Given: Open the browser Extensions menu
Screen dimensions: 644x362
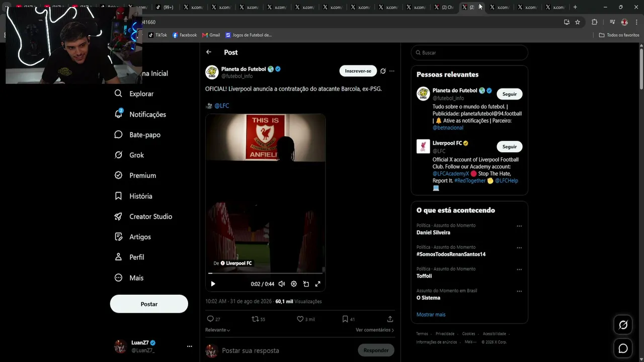Looking at the screenshot, I should pyautogui.click(x=594, y=22).
